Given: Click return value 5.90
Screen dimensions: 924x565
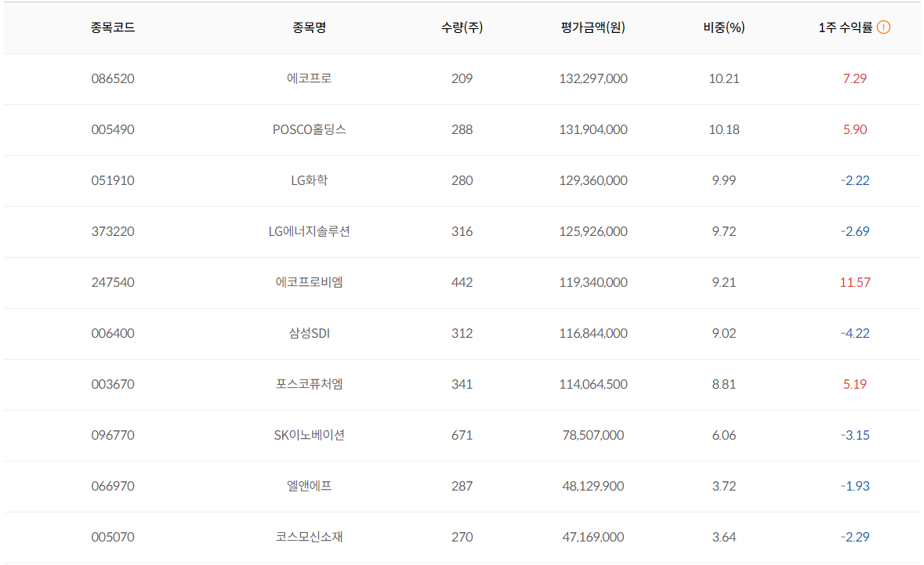Looking at the screenshot, I should [x=854, y=129].
